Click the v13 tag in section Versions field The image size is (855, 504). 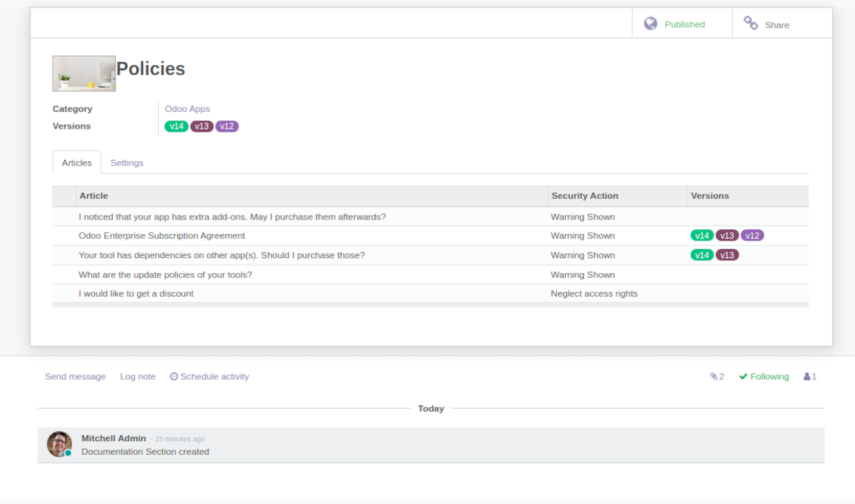pyautogui.click(x=202, y=126)
